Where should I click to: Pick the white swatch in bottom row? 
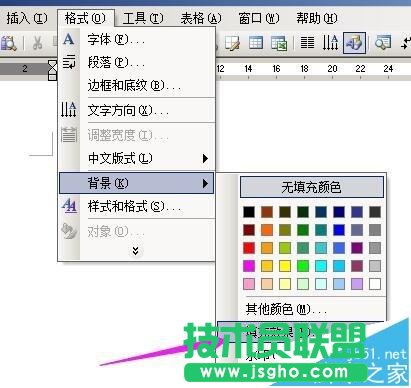click(375, 284)
